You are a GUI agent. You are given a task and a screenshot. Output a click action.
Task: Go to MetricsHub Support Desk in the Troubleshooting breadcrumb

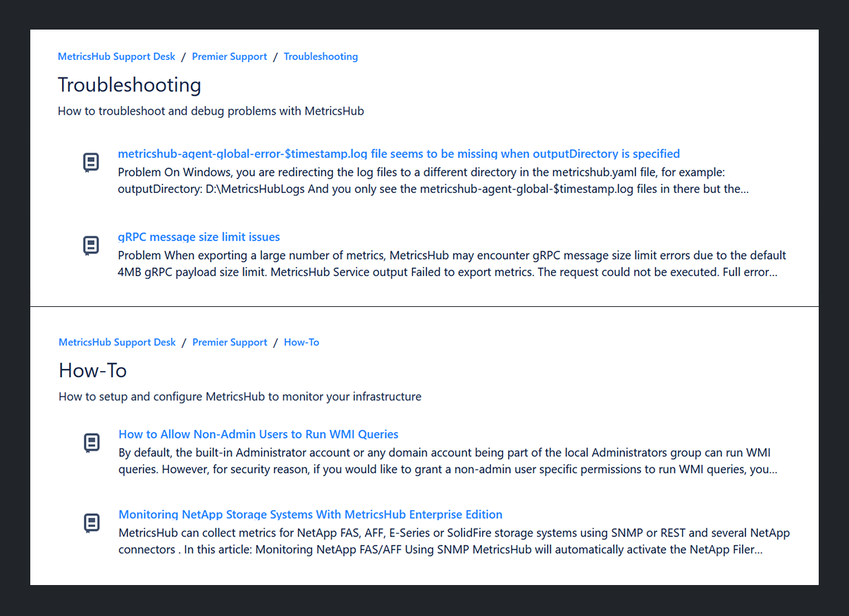[116, 56]
